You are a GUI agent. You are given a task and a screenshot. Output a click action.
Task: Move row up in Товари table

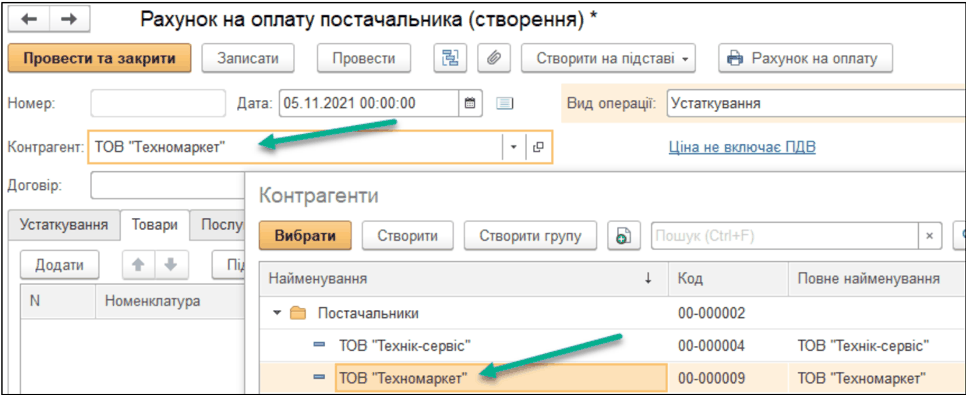point(139,264)
